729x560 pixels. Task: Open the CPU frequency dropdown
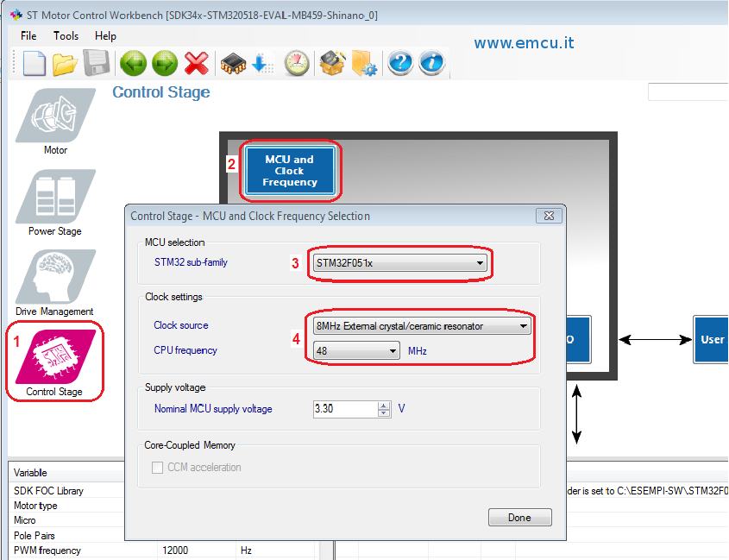point(356,350)
